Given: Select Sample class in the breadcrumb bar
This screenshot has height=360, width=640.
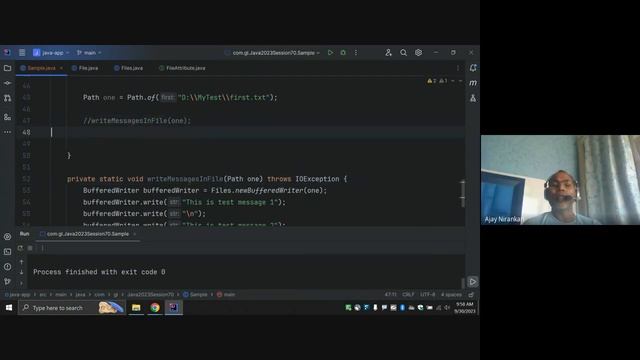Looking at the screenshot, I should pos(195,294).
